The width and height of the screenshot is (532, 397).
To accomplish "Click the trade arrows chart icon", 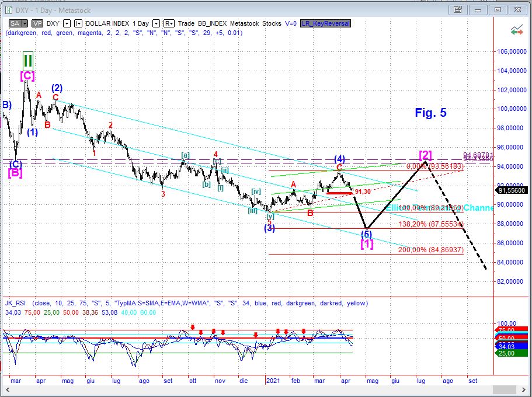I will 516,30.
